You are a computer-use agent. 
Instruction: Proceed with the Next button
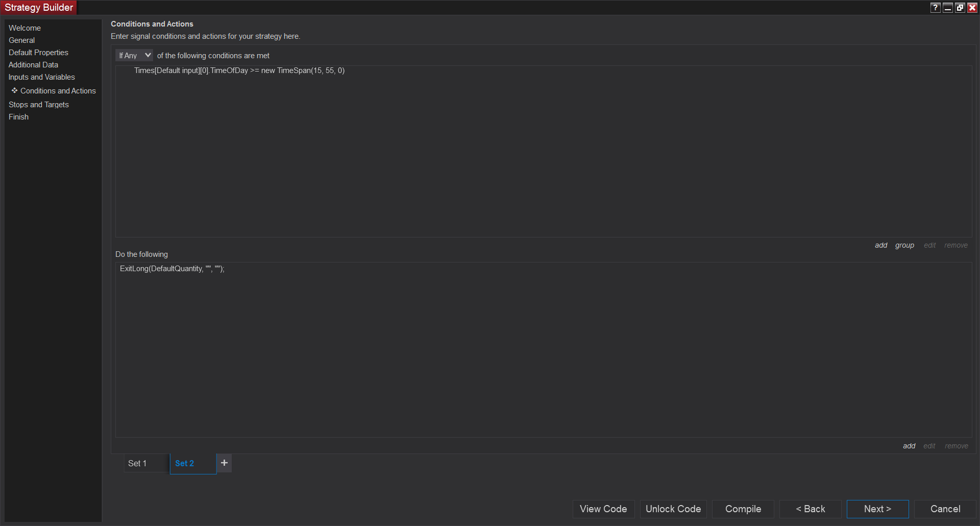pos(877,509)
